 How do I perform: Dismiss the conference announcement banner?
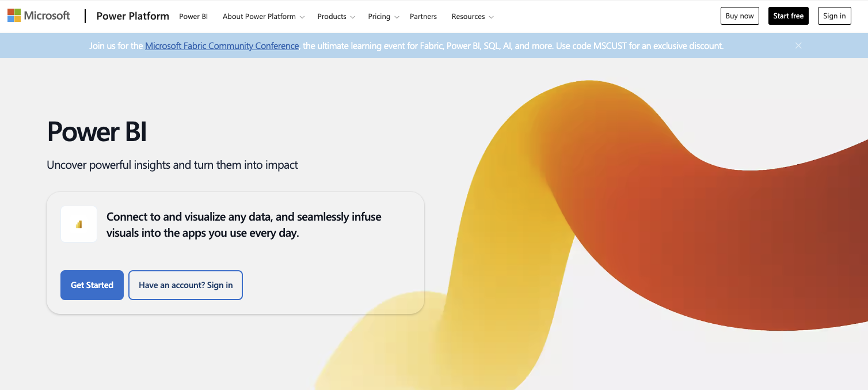tap(798, 46)
